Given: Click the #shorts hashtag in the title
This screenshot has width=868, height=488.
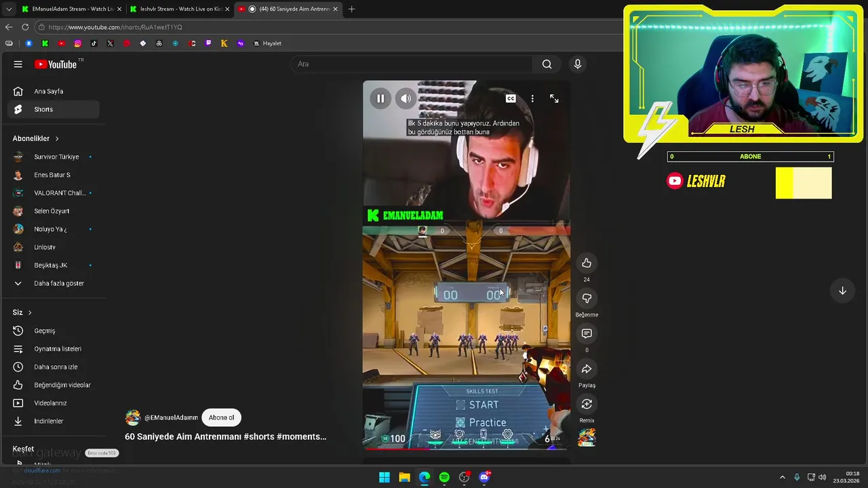Looking at the screenshot, I should [258, 436].
